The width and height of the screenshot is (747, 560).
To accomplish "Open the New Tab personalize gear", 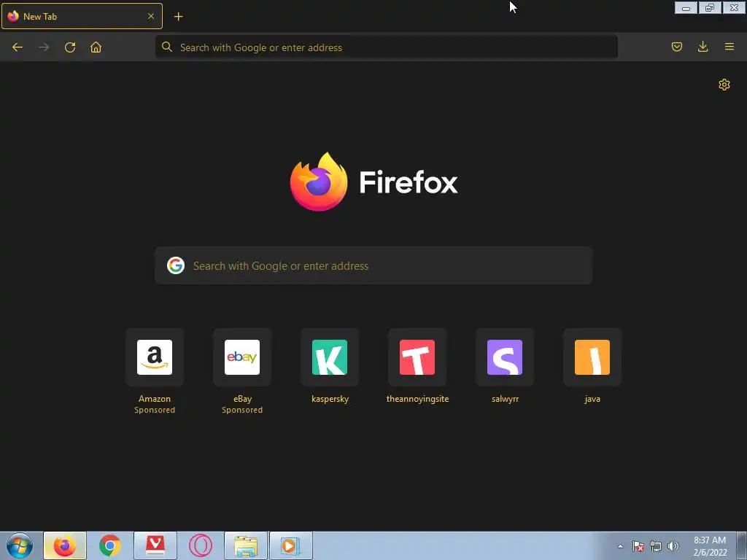I will (x=724, y=85).
